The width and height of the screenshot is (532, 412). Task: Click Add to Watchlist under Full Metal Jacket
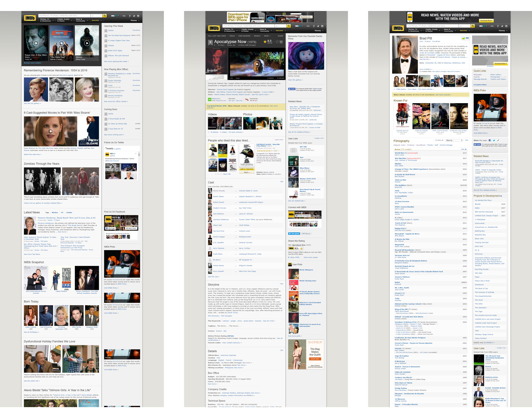point(247,169)
